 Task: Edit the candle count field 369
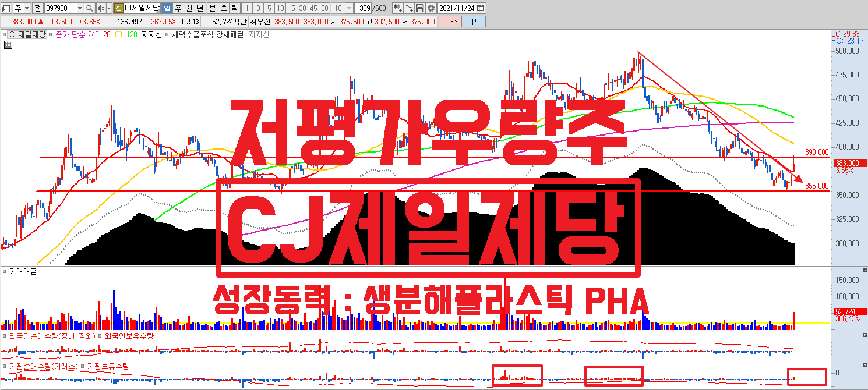coord(364,8)
